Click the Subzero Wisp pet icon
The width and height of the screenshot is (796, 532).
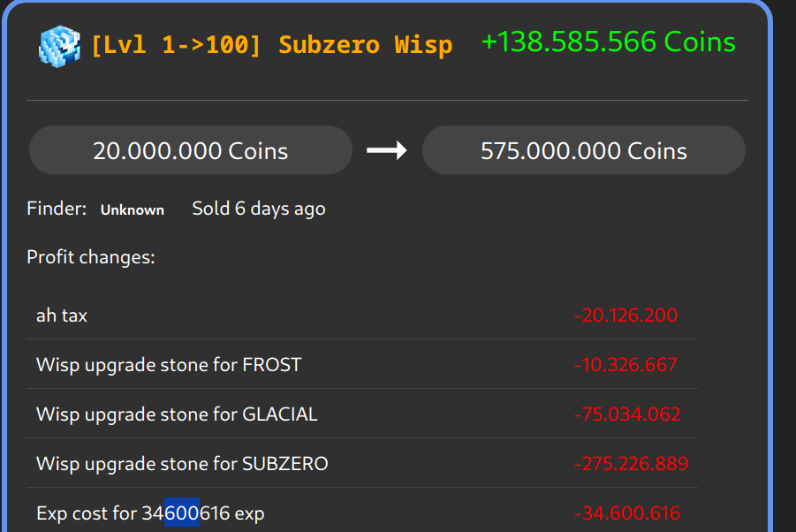(x=59, y=45)
